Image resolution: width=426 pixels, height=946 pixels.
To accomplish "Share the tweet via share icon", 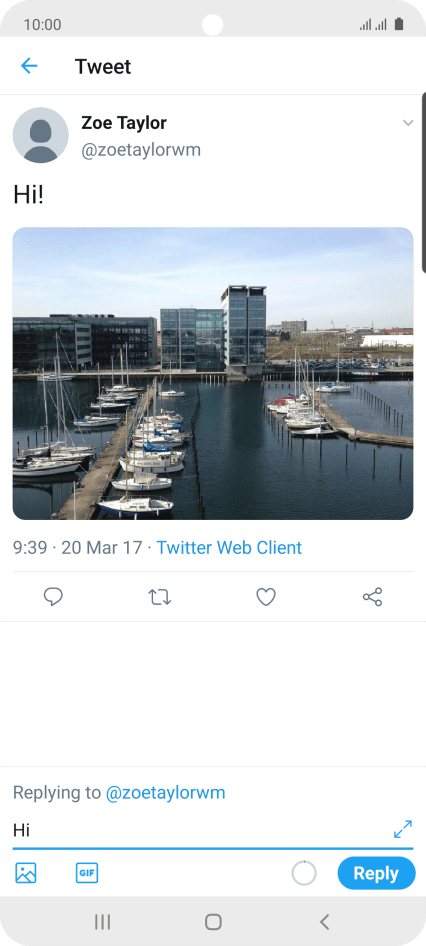I will point(372,597).
